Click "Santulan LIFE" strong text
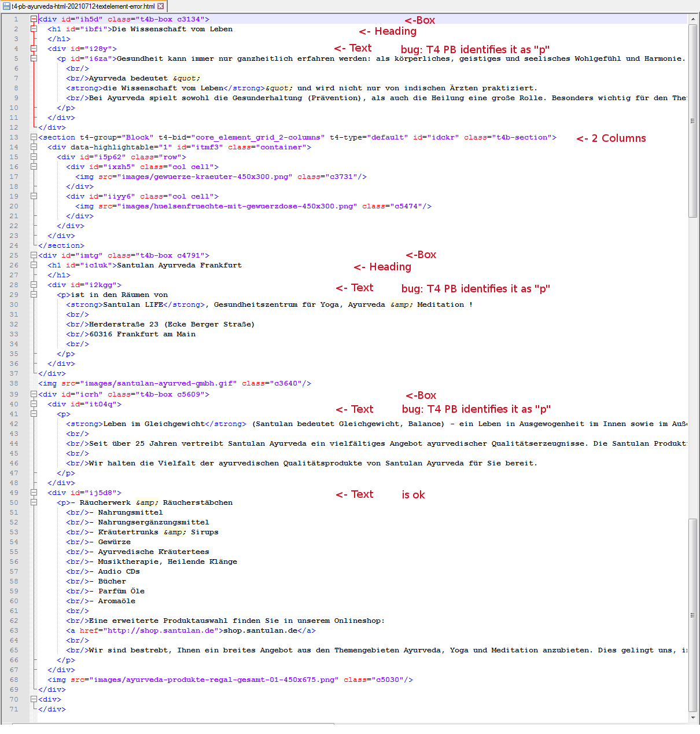The width and height of the screenshot is (700, 734). [133, 304]
